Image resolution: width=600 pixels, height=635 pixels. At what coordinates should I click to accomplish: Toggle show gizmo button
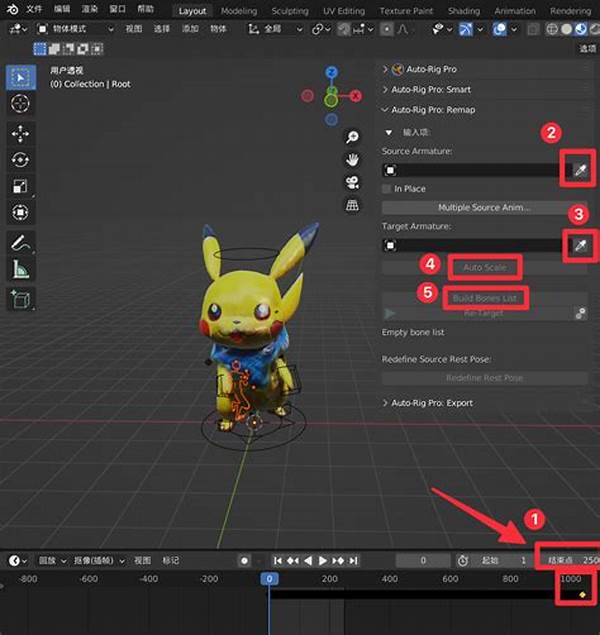(x=466, y=29)
